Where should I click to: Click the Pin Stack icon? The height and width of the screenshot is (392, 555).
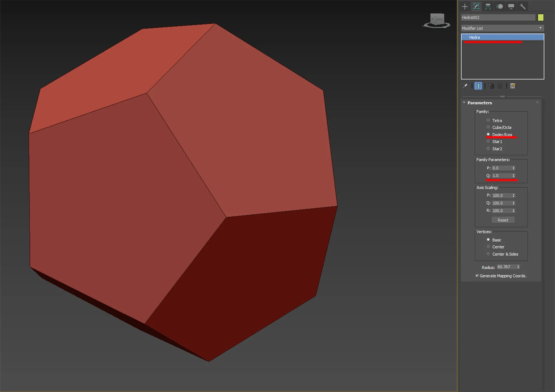(465, 86)
